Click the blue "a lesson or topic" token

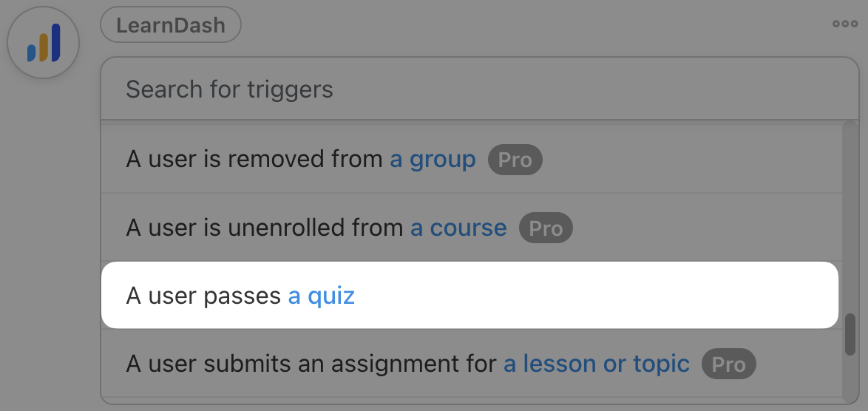[x=597, y=364]
